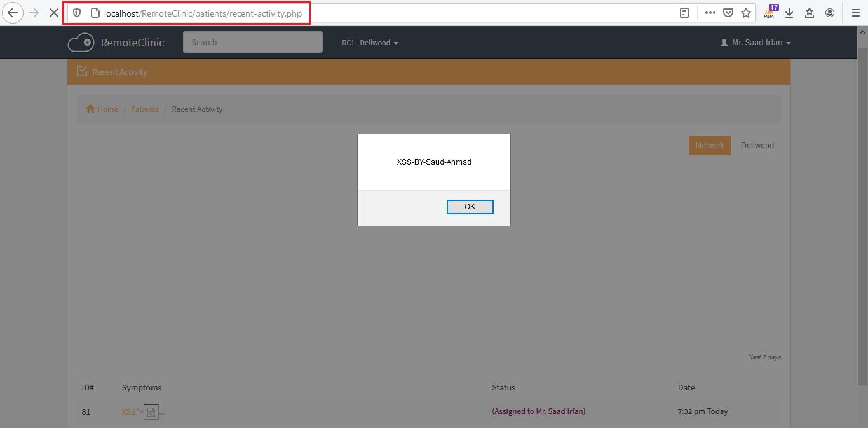
Task: Switch to the Dellwood tab
Action: tap(757, 146)
